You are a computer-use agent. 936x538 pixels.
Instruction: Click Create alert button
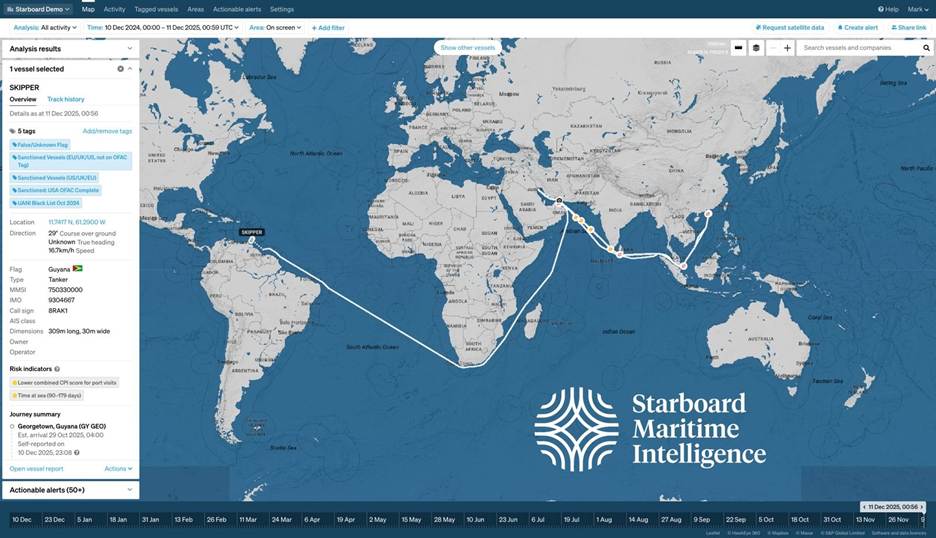pos(857,27)
